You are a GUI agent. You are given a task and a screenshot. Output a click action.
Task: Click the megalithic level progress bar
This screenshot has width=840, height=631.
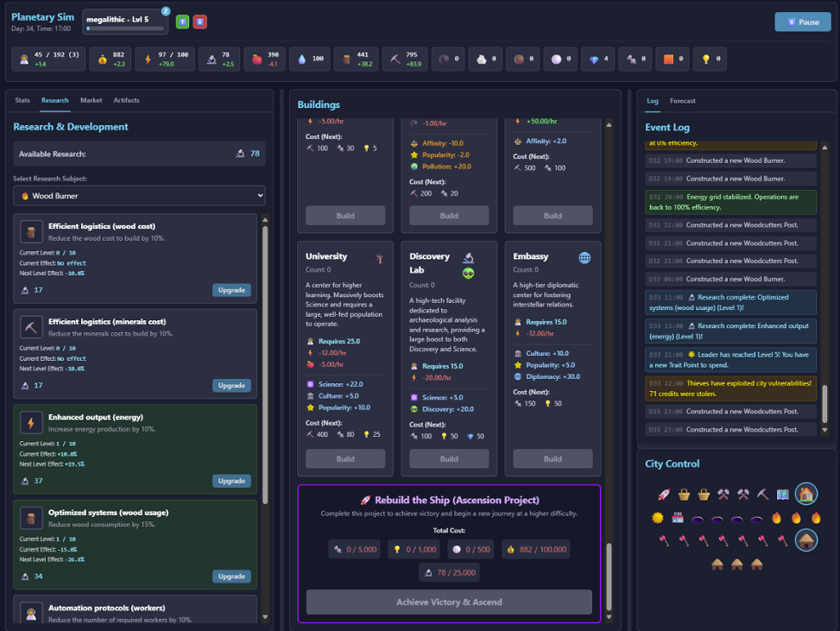(x=124, y=28)
